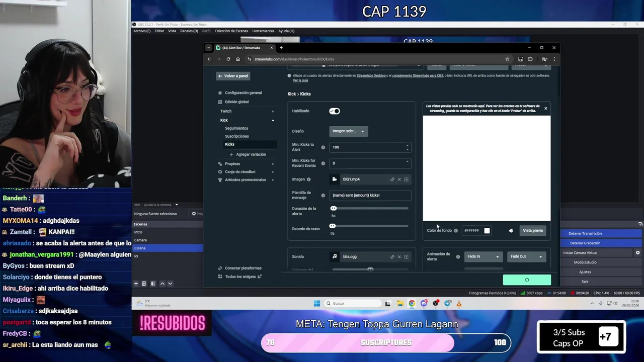The image size is (644, 362).
Task: Go back in the Chrome browser
Action: pos(209,59)
